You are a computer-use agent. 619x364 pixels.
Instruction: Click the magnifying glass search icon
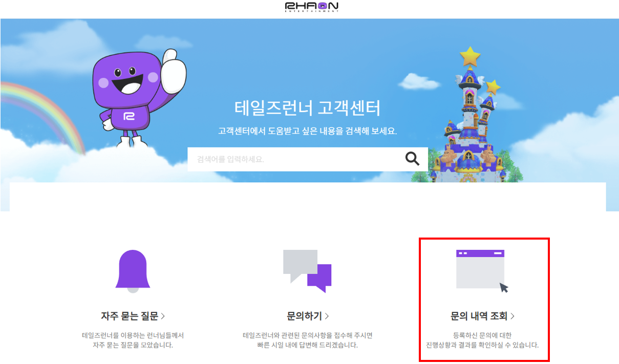412,159
